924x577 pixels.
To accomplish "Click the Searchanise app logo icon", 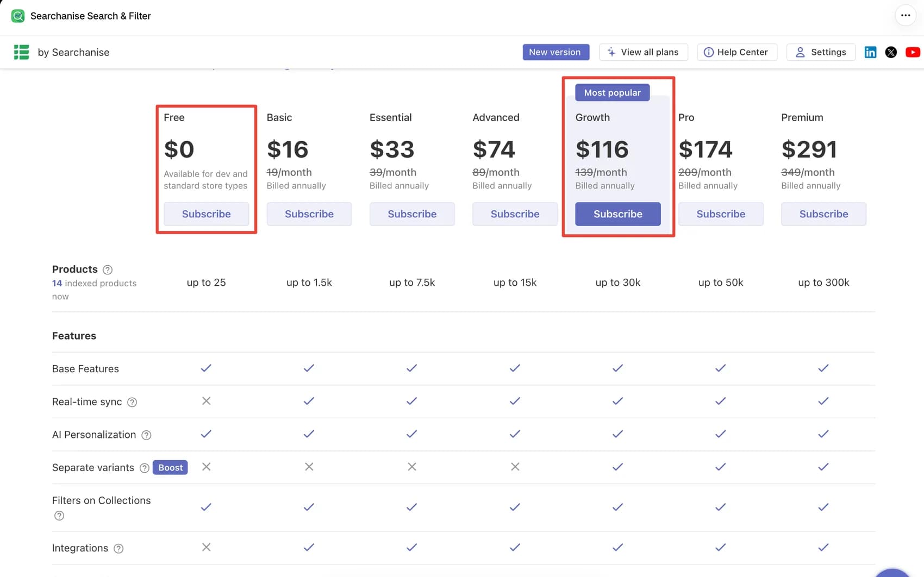I will click(18, 16).
